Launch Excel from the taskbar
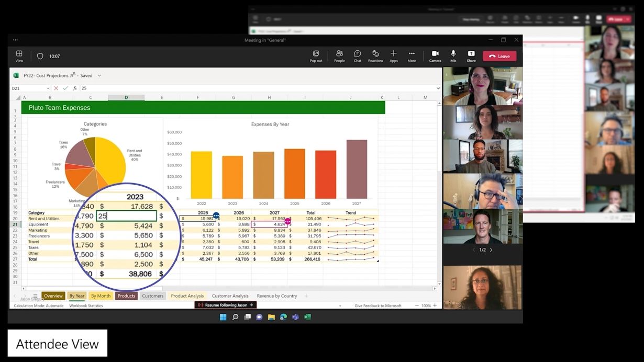This screenshot has height=362, width=644. 307,316
